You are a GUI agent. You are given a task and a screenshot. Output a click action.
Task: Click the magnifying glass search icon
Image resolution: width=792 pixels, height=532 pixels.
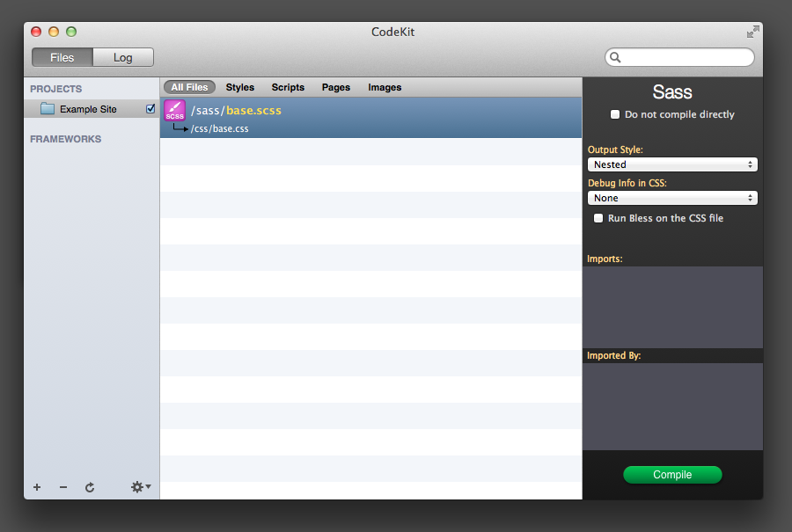615,57
